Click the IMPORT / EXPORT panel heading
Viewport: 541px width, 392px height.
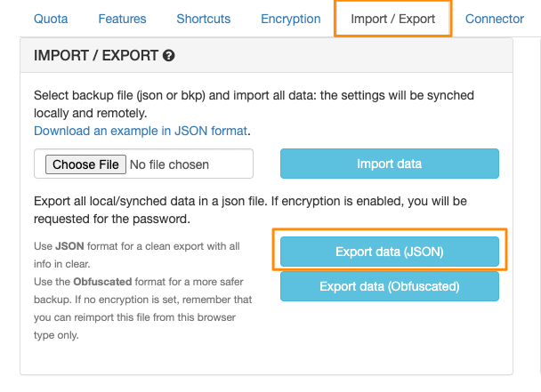point(96,55)
